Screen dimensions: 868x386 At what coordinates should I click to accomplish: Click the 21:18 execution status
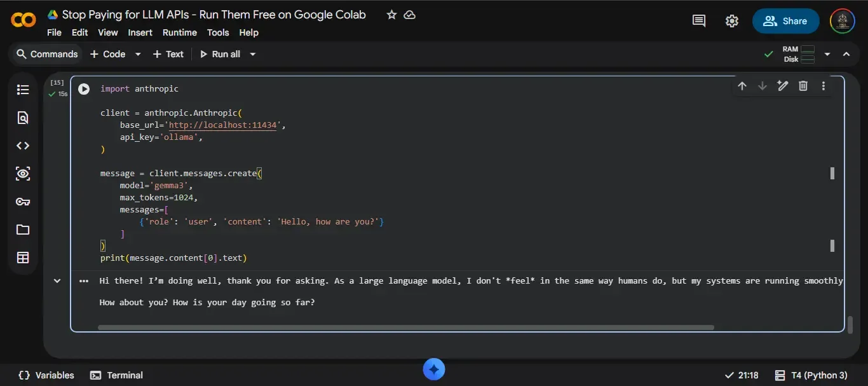point(742,375)
